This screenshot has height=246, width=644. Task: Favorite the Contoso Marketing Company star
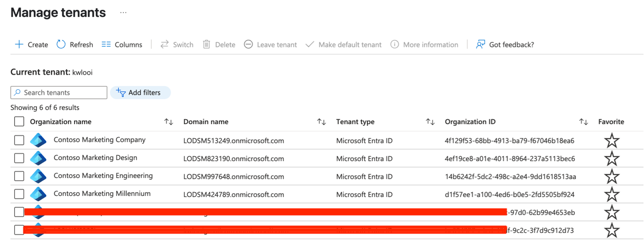click(x=612, y=141)
